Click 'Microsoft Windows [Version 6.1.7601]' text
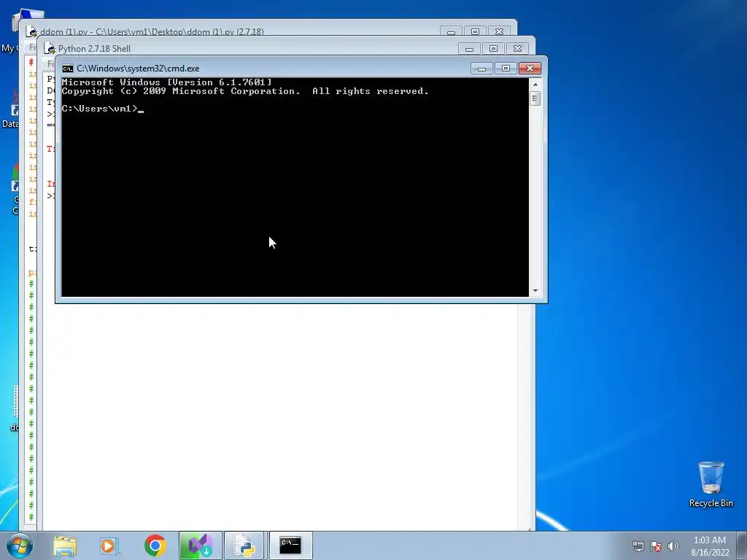Image resolution: width=747 pixels, height=560 pixels. [166, 82]
